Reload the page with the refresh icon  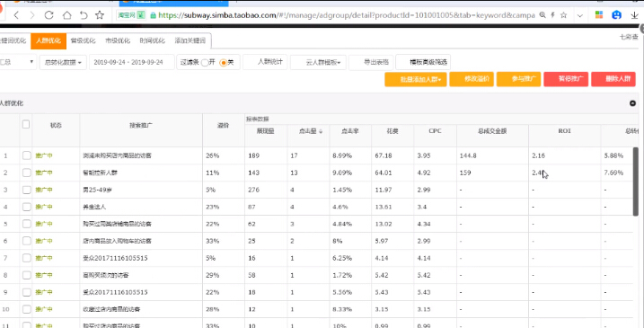click(x=49, y=15)
